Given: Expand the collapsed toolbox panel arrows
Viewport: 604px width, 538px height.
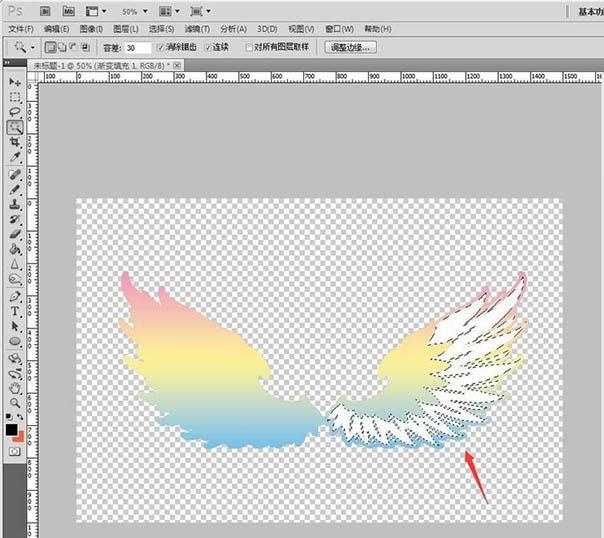Looking at the screenshot, I should tap(7, 62).
